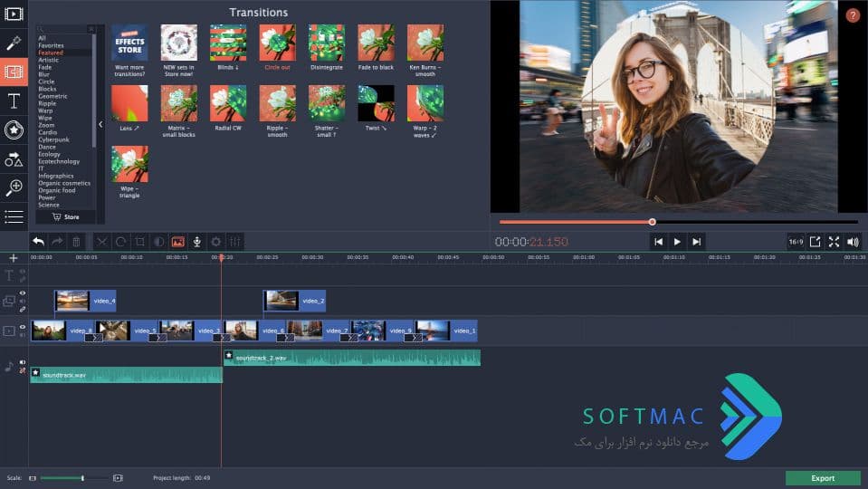Skip to next frame
This screenshot has width=868, height=489.
(x=696, y=242)
